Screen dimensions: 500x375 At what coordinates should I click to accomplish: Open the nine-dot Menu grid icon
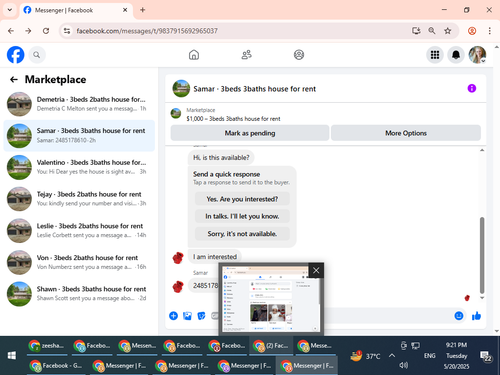pyautogui.click(x=435, y=55)
